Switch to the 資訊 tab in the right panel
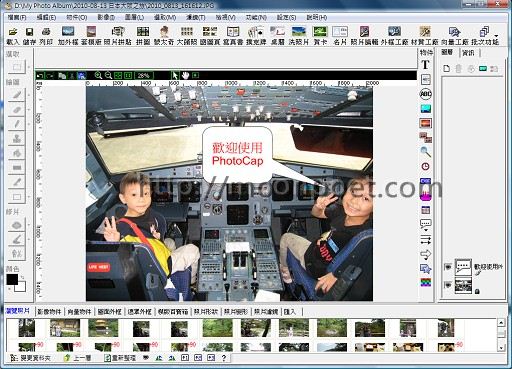This screenshot has height=369, width=512. 468,53
